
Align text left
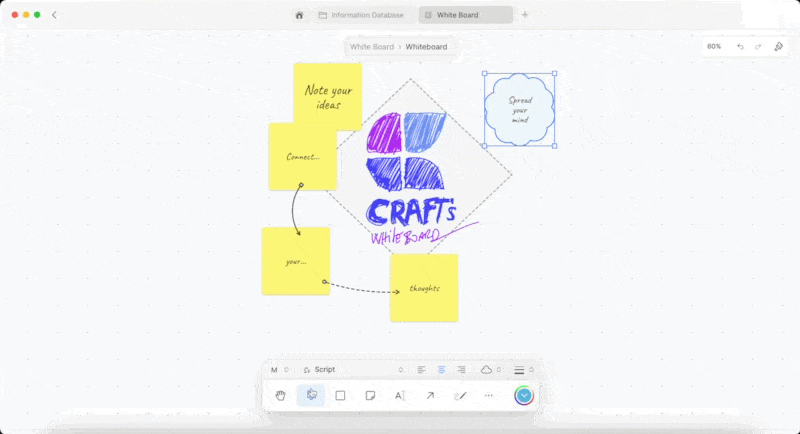[x=421, y=369]
